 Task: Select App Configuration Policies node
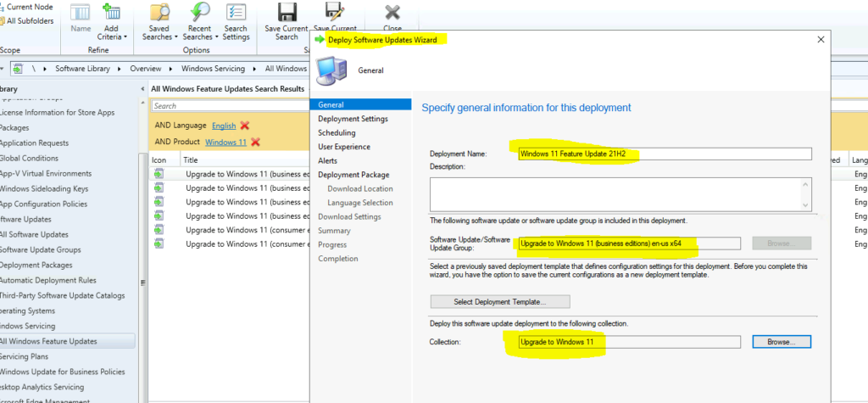(x=44, y=204)
